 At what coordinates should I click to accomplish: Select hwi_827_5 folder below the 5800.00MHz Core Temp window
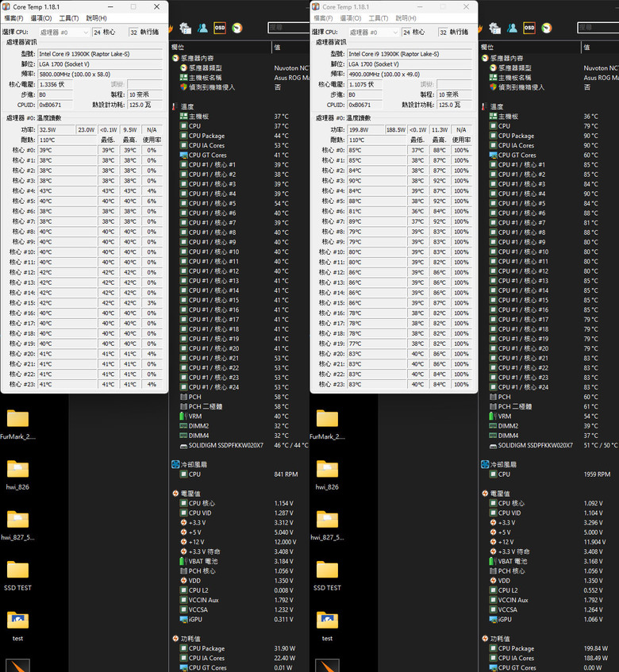pos(17,525)
